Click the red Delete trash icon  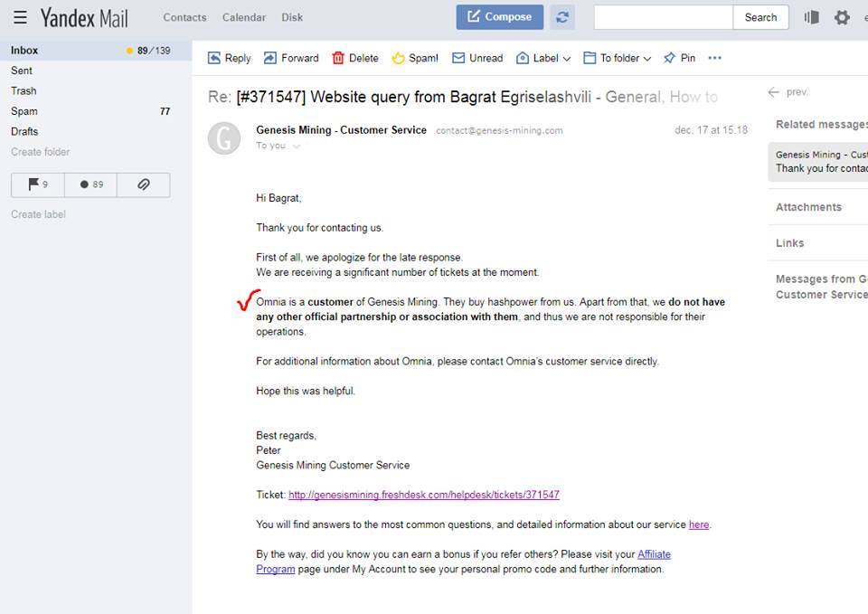click(x=338, y=58)
